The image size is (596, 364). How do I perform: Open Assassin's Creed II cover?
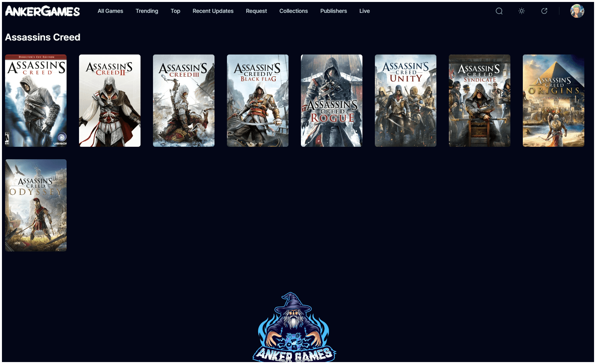pyautogui.click(x=110, y=100)
